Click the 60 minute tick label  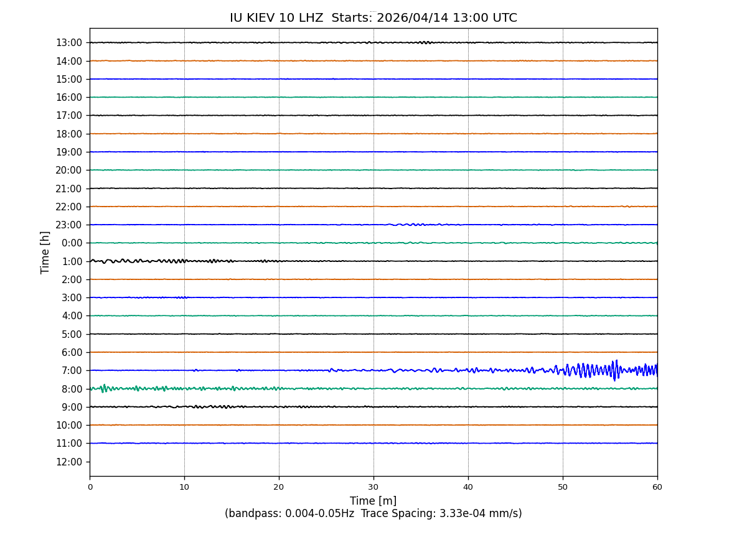(x=657, y=487)
